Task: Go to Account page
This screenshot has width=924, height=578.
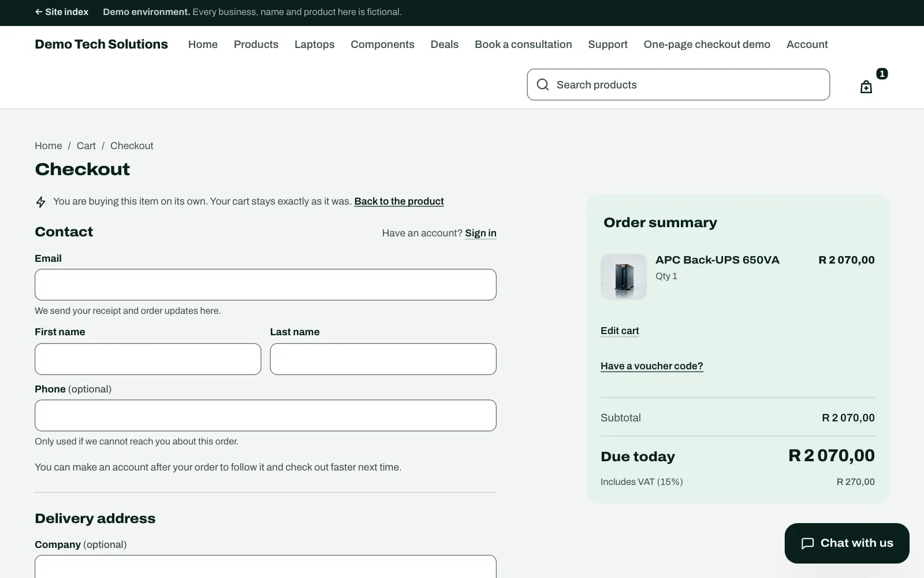Action: pyautogui.click(x=807, y=45)
